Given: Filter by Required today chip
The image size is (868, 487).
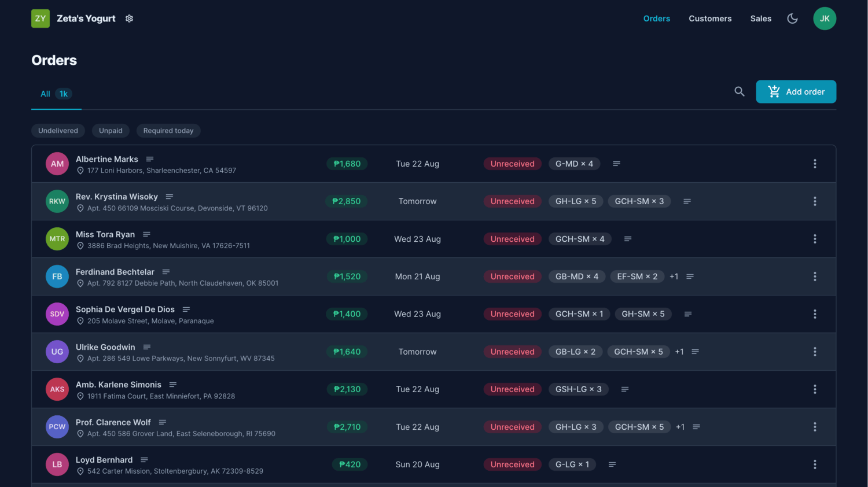Looking at the screenshot, I should (168, 131).
